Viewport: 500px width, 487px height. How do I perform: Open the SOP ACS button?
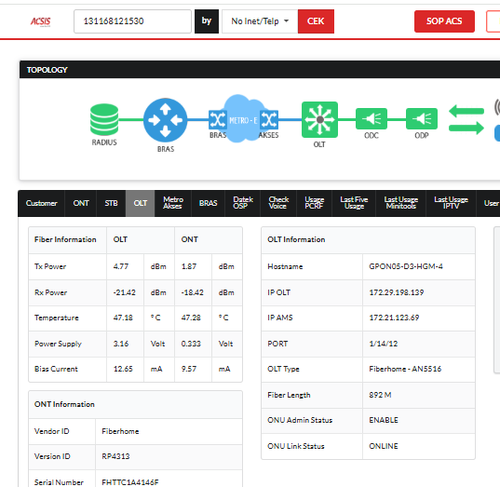(444, 21)
